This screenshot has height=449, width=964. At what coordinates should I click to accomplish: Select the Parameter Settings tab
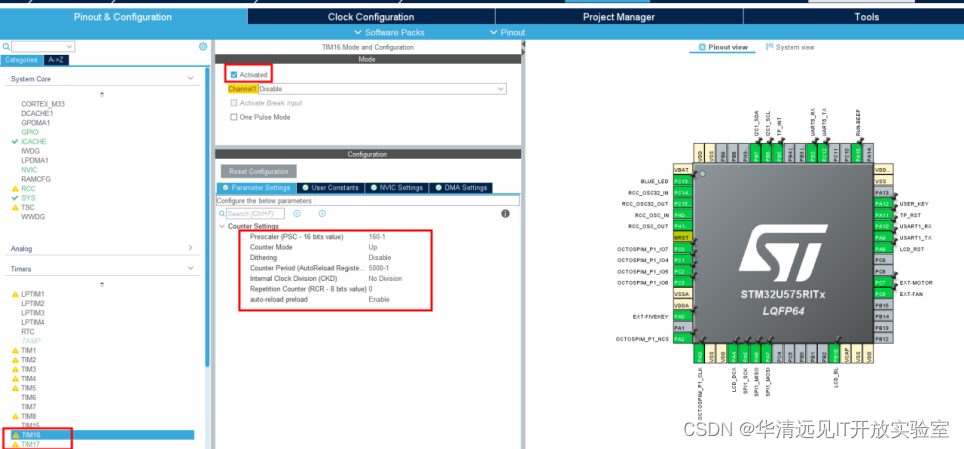[x=256, y=188]
